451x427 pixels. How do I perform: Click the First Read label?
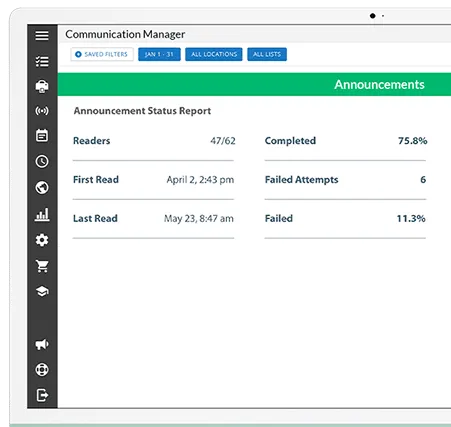pos(96,180)
